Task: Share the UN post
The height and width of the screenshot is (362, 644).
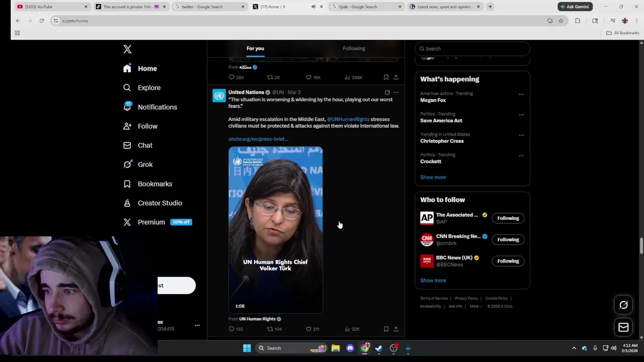Action: click(396, 329)
